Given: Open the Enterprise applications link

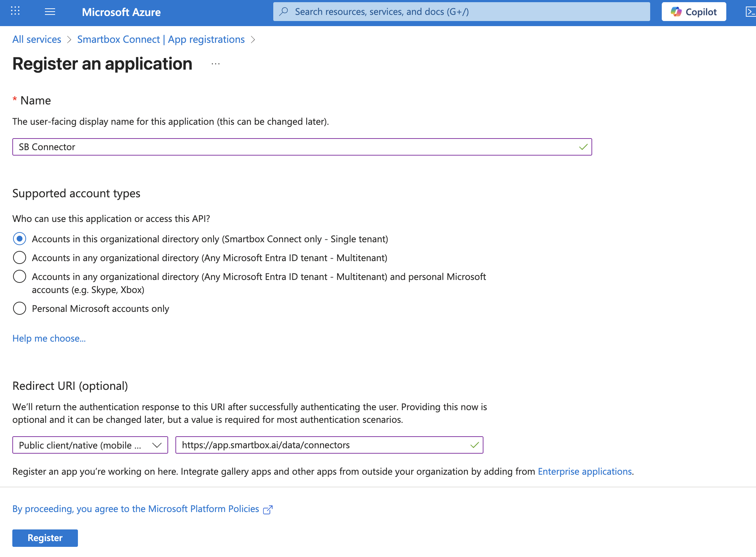Looking at the screenshot, I should [x=585, y=471].
